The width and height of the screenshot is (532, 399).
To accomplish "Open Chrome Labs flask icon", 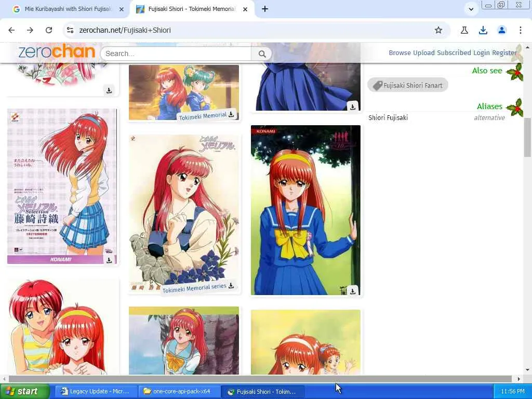I will (x=464, y=30).
